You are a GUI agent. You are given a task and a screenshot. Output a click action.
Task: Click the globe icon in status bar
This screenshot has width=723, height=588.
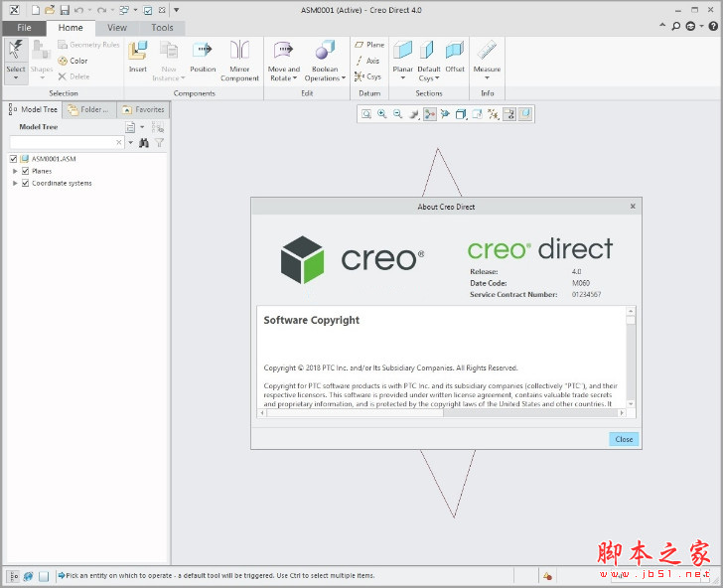pos(28,576)
